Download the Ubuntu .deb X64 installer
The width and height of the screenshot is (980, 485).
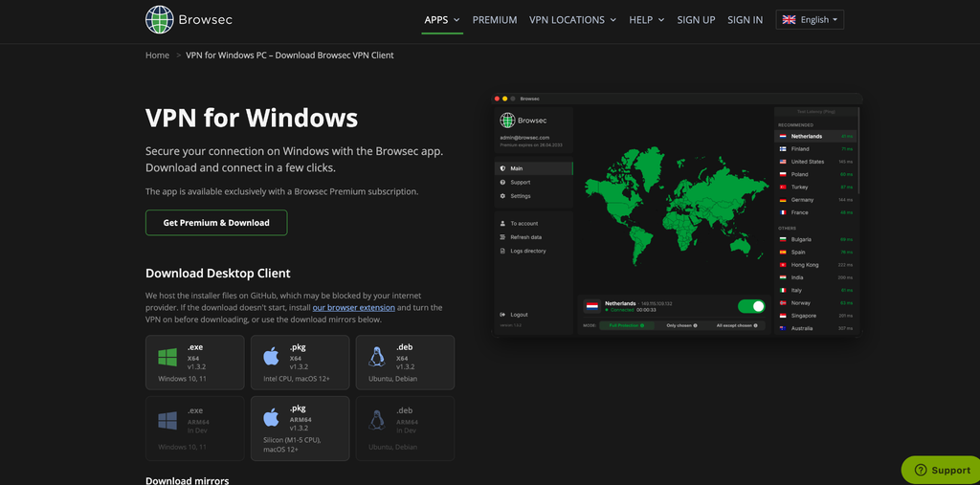click(x=405, y=363)
